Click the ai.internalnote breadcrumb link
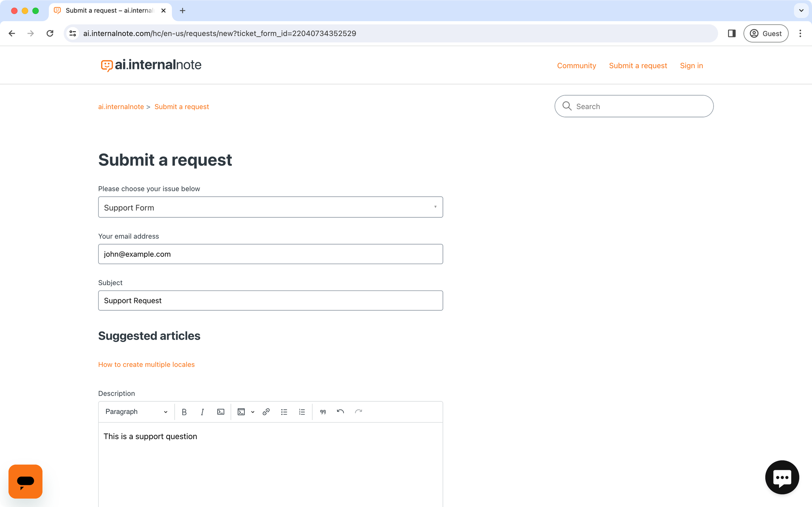812x507 pixels. coord(121,107)
